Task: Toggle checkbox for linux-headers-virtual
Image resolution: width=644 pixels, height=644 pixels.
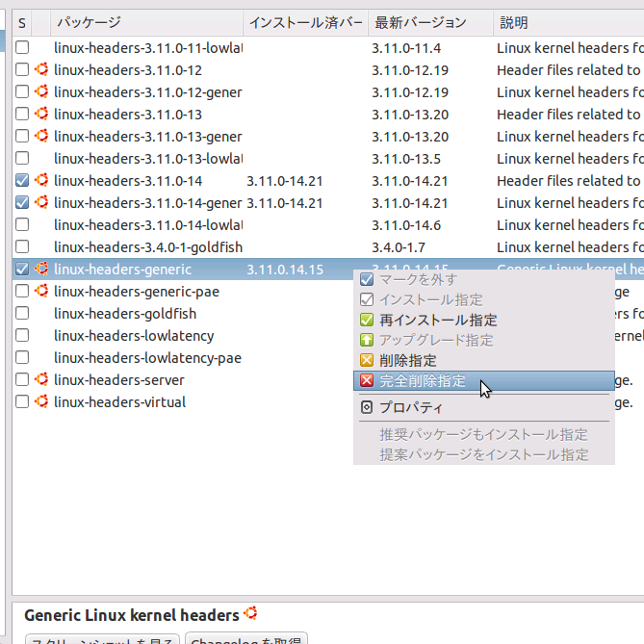Action: point(22,401)
